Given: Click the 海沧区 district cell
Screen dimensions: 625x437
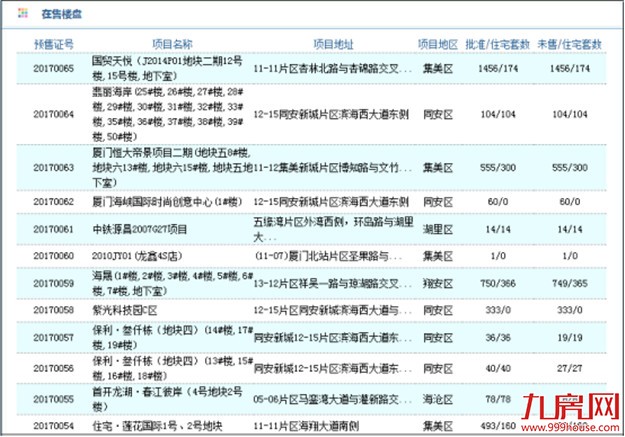Looking at the screenshot, I should (x=438, y=400).
